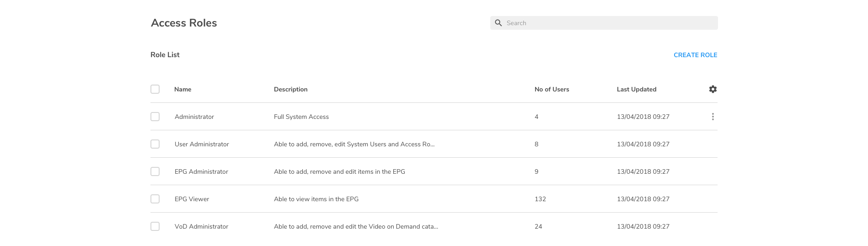Select the EPG Viewer role name
This screenshot has width=868, height=246.
pyautogui.click(x=192, y=199)
